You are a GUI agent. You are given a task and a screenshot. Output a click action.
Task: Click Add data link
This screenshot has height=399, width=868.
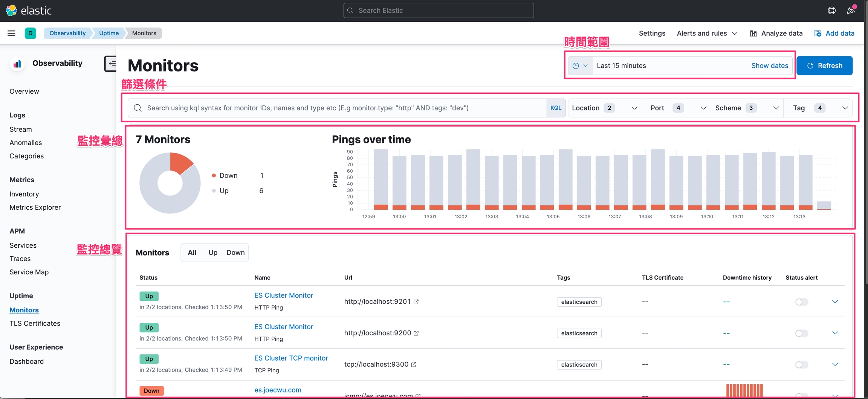[834, 34]
